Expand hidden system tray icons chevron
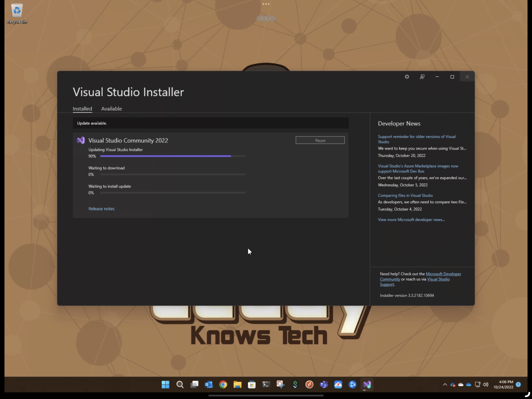Screen dimensions: 532x399 point(445,384)
